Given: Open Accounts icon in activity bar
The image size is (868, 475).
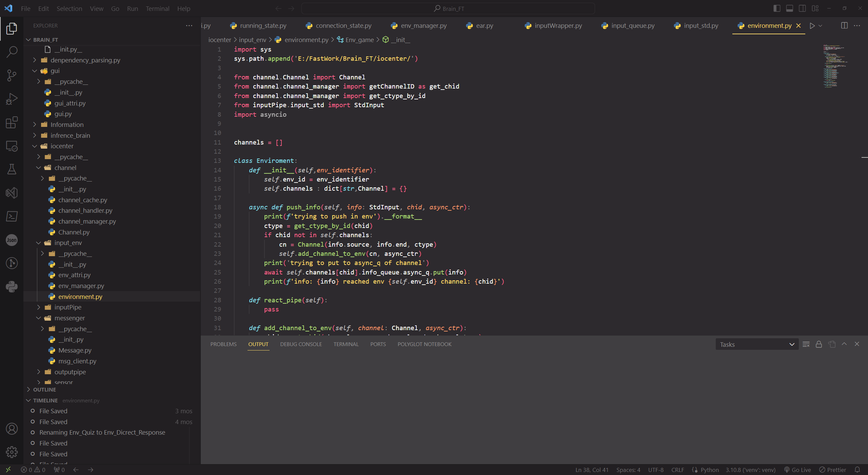Looking at the screenshot, I should pos(12,429).
